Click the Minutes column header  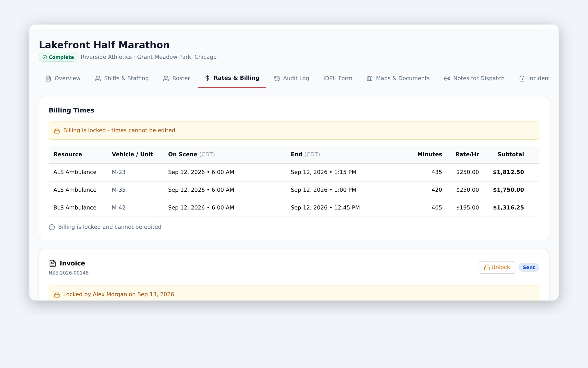point(429,154)
